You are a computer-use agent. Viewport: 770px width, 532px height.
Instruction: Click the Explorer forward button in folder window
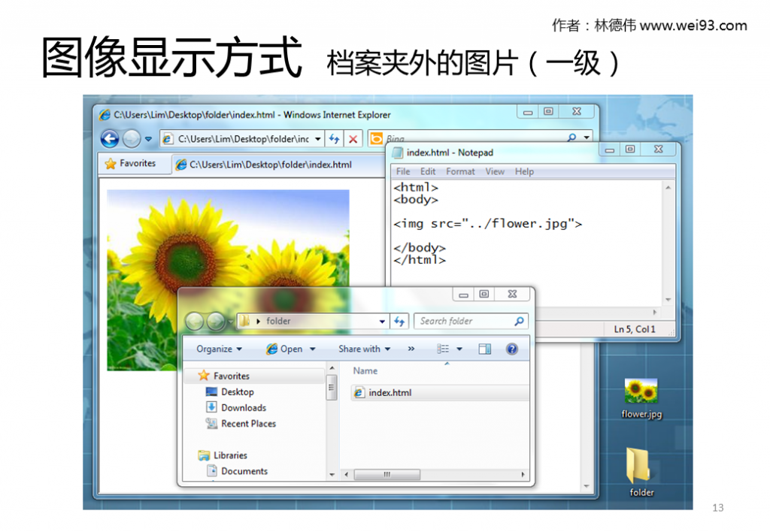point(216,322)
